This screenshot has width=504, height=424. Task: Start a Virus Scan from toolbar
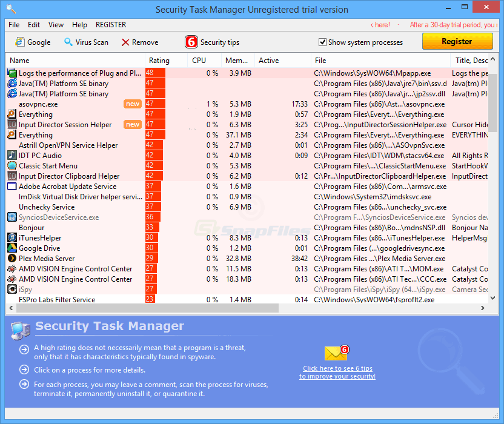[86, 42]
